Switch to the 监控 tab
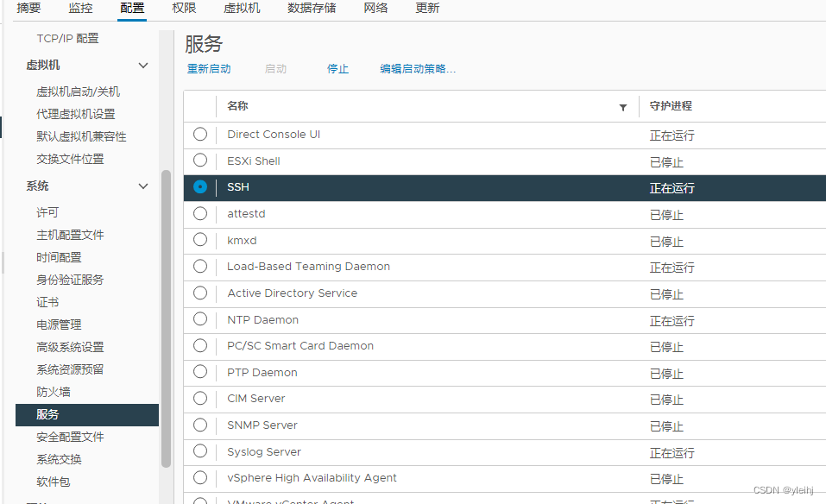Image resolution: width=826 pixels, height=504 pixels. tap(80, 8)
